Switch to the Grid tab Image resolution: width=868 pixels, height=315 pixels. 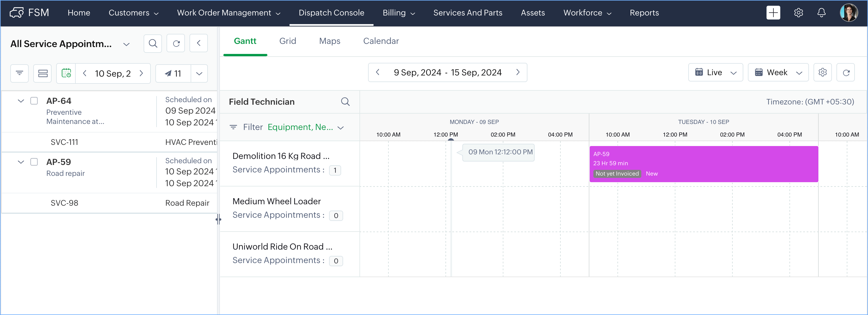288,41
